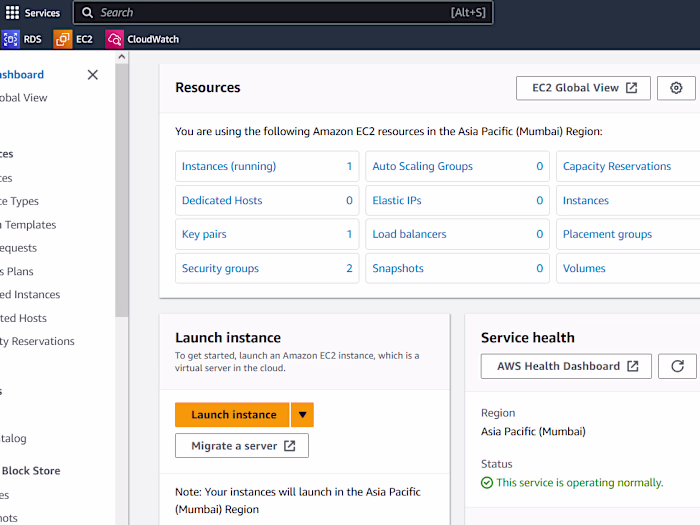Open Placement groups resource link
Image resolution: width=700 pixels, height=525 pixels.
(607, 234)
